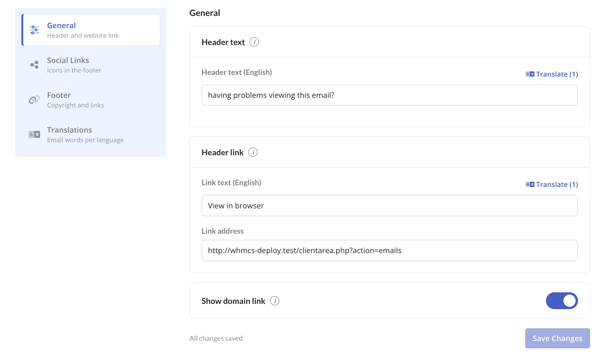Disable the Show domain link toggle

coord(562,301)
